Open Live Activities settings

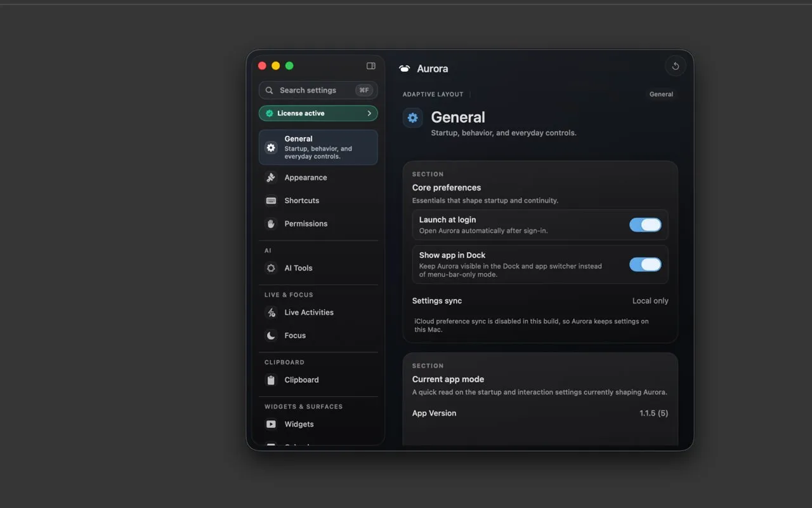click(318, 312)
